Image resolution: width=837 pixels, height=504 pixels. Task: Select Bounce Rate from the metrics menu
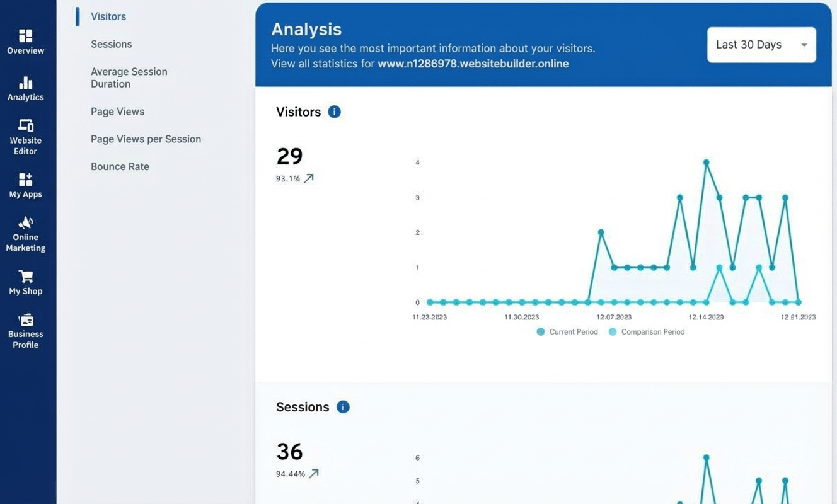tap(120, 166)
